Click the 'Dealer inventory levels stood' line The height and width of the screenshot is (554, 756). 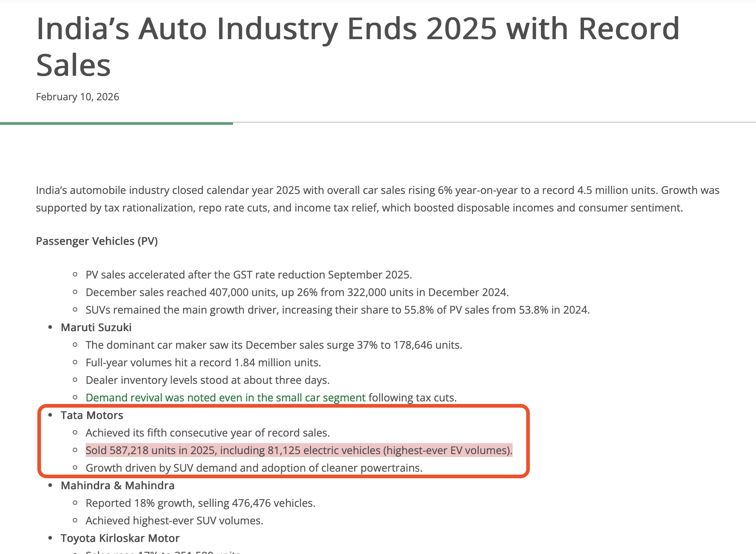[x=207, y=380]
